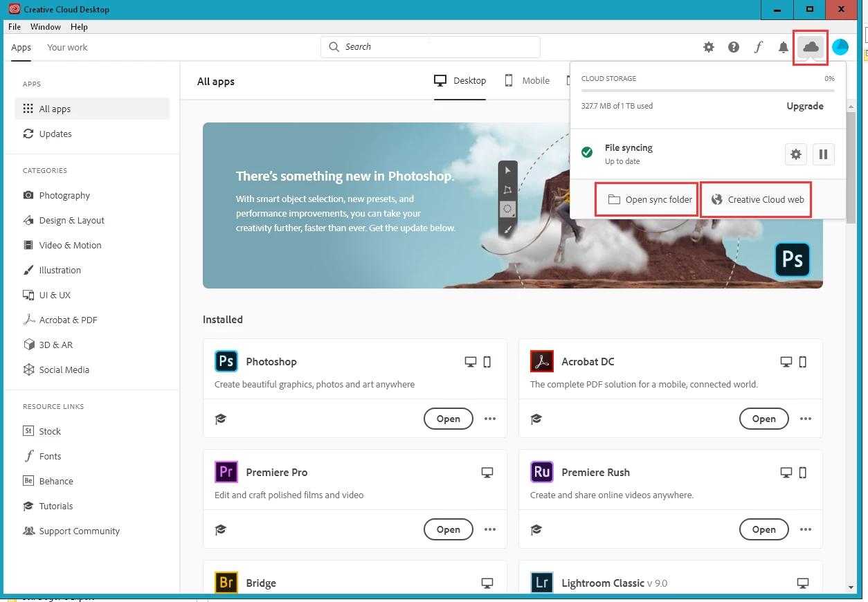Pause file syncing
This screenshot has height=602, width=868.
(824, 154)
